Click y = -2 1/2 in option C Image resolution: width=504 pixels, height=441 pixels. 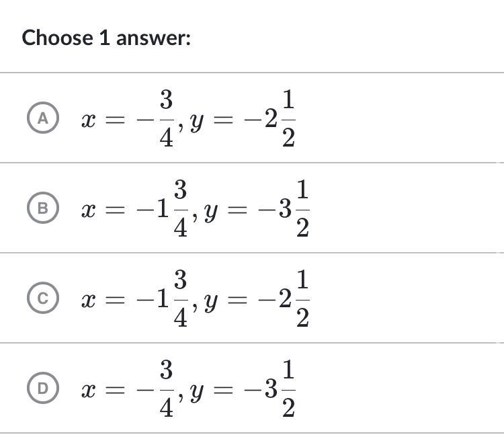257,298
